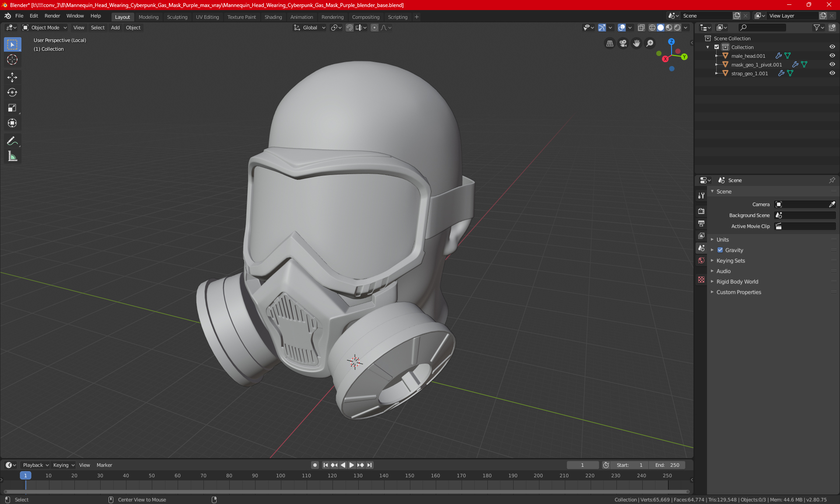The height and width of the screenshot is (504, 840).
Task: Click the Object menu in header
Action: click(133, 27)
